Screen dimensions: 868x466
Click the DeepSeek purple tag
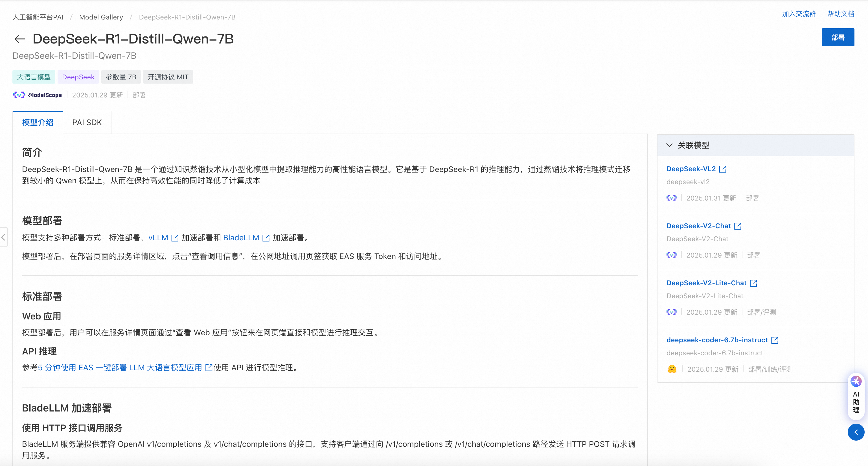click(78, 77)
